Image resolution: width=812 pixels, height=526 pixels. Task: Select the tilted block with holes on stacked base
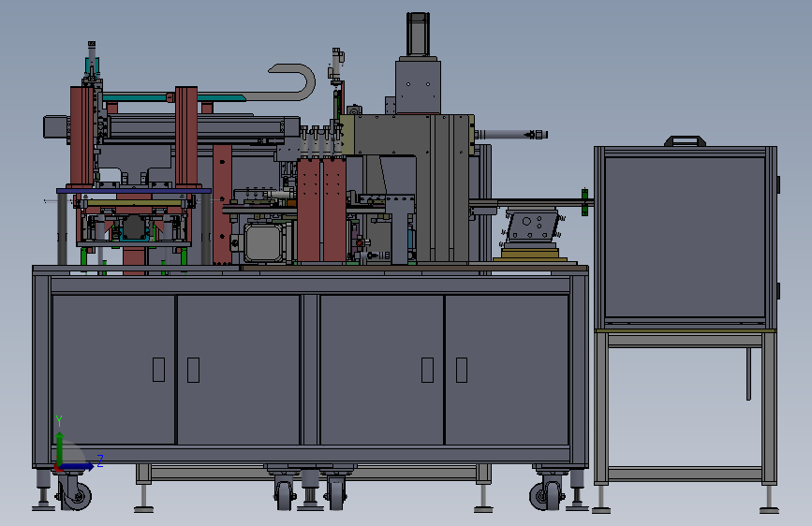pyautogui.click(x=532, y=225)
